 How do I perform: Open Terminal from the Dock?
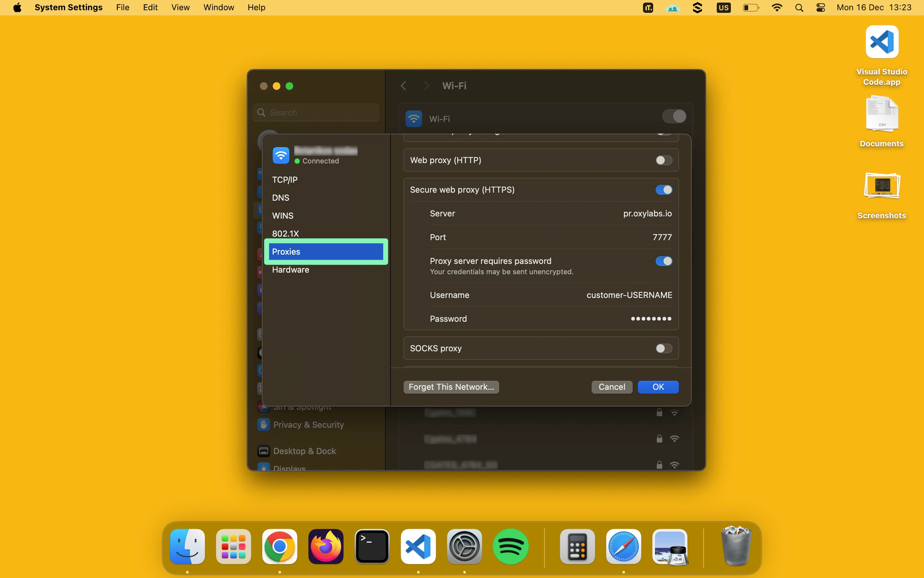point(372,546)
